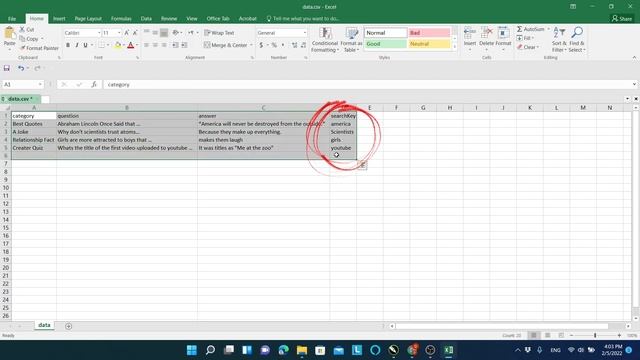The height and width of the screenshot is (360, 640).
Task: Apply the Good cell style
Action: tap(385, 44)
